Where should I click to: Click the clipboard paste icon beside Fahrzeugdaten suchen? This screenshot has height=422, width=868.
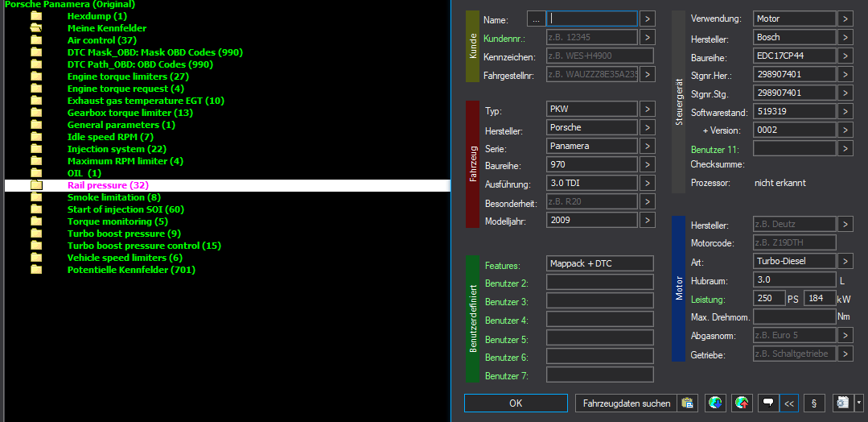687,403
